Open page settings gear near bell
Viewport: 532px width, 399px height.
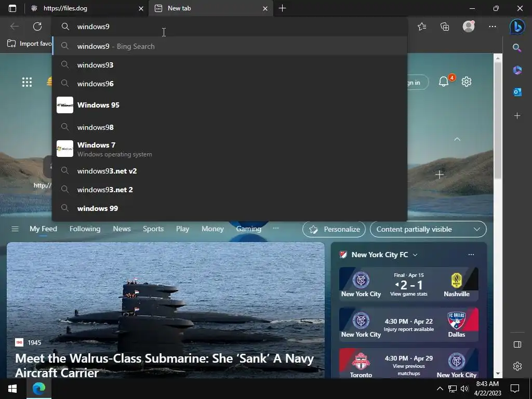pyautogui.click(x=467, y=82)
